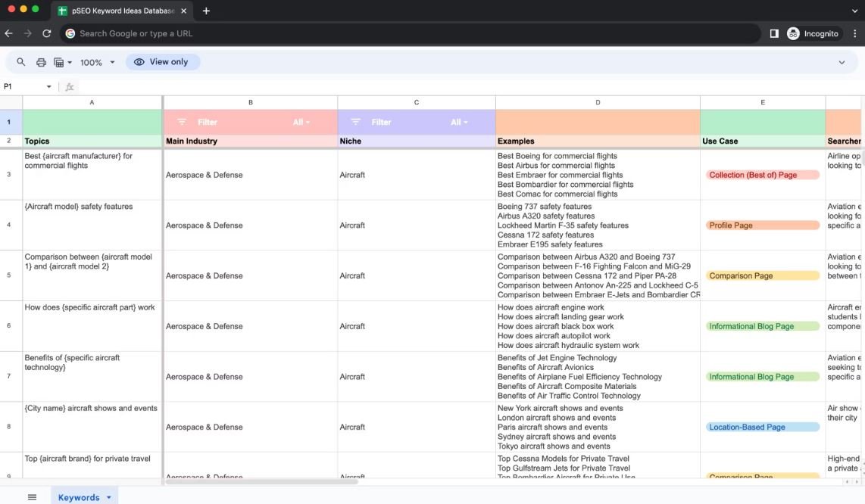Click '{City name} aircraft shows and events' cell

click(x=92, y=427)
